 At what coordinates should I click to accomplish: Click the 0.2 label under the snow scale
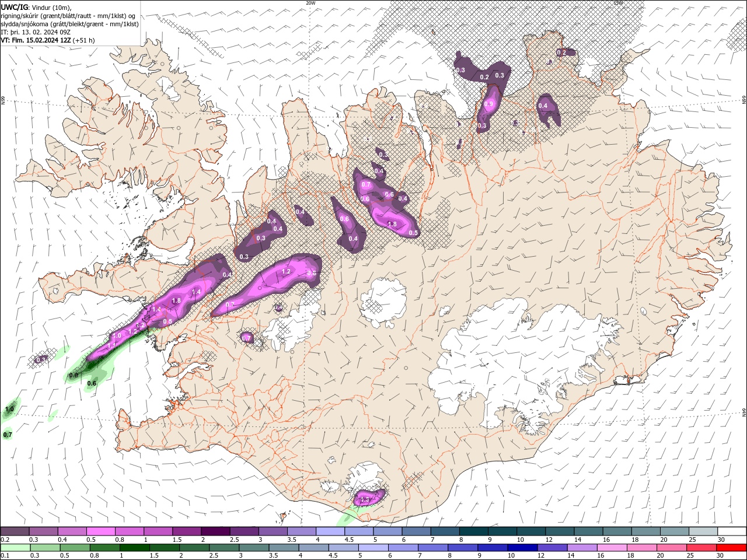coord(5,540)
